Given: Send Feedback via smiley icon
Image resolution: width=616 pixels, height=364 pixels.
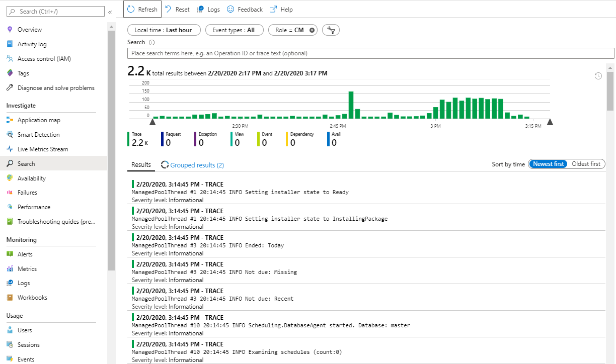Looking at the screenshot, I should tap(245, 9).
